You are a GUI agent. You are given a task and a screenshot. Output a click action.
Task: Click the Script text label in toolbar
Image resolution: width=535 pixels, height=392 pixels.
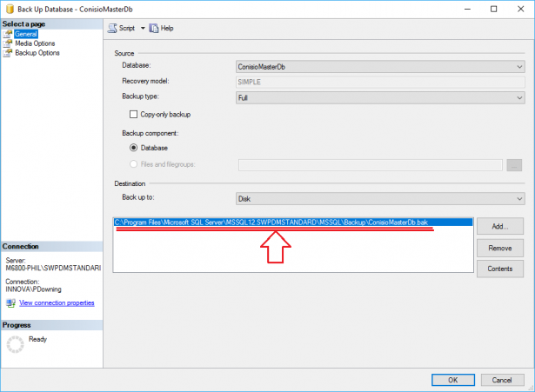click(x=127, y=29)
